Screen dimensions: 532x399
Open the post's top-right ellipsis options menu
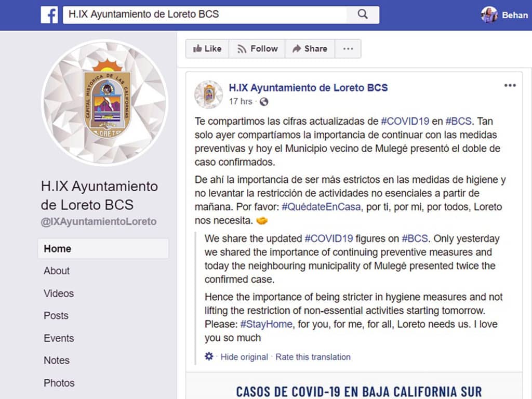point(510,85)
